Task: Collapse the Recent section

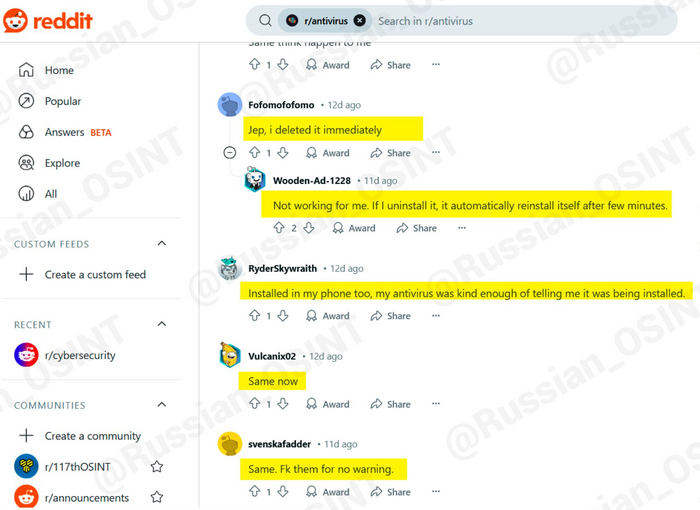Action: [162, 324]
